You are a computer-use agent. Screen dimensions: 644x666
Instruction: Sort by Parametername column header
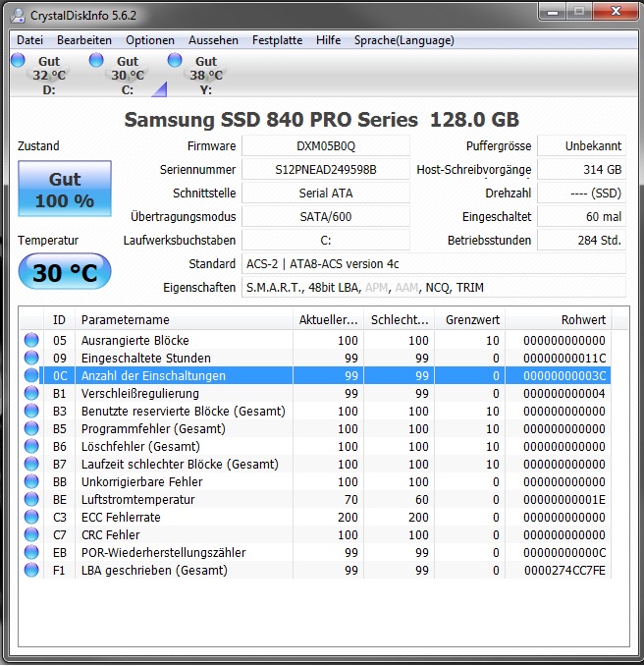click(x=184, y=319)
